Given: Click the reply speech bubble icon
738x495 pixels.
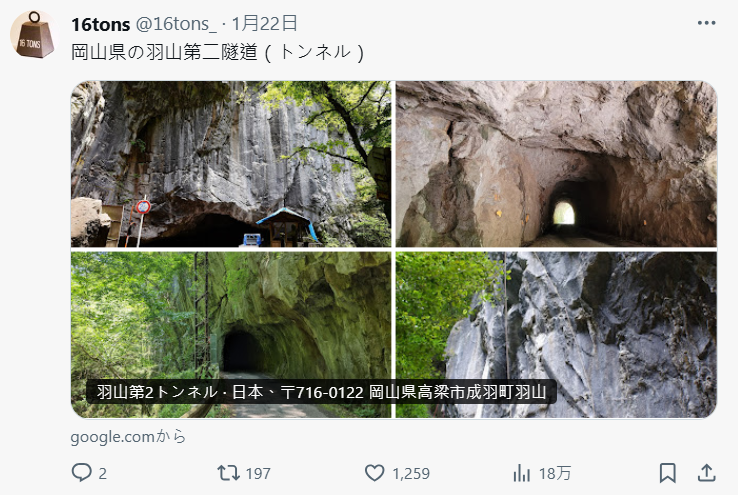Looking at the screenshot, I should (81, 472).
